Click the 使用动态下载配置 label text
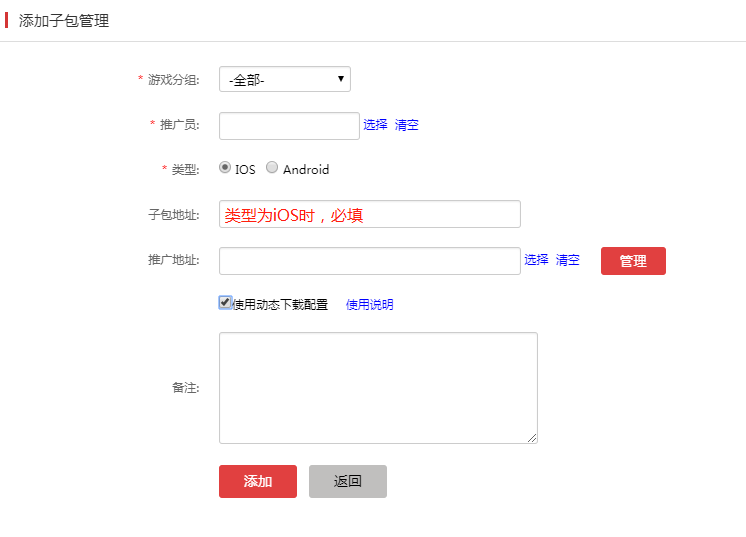Image resolution: width=746 pixels, height=537 pixels. click(x=280, y=304)
